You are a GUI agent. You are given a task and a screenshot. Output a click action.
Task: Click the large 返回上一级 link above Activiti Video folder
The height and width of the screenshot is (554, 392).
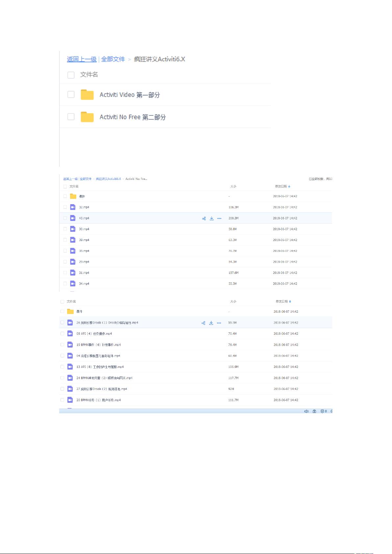click(82, 59)
